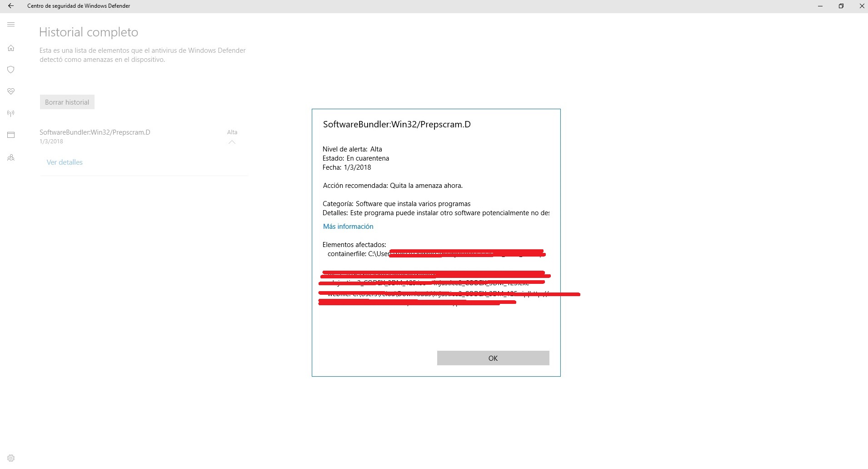Close the Windows Defender window
Image resolution: width=868 pixels, height=469 pixels.
(862, 6)
